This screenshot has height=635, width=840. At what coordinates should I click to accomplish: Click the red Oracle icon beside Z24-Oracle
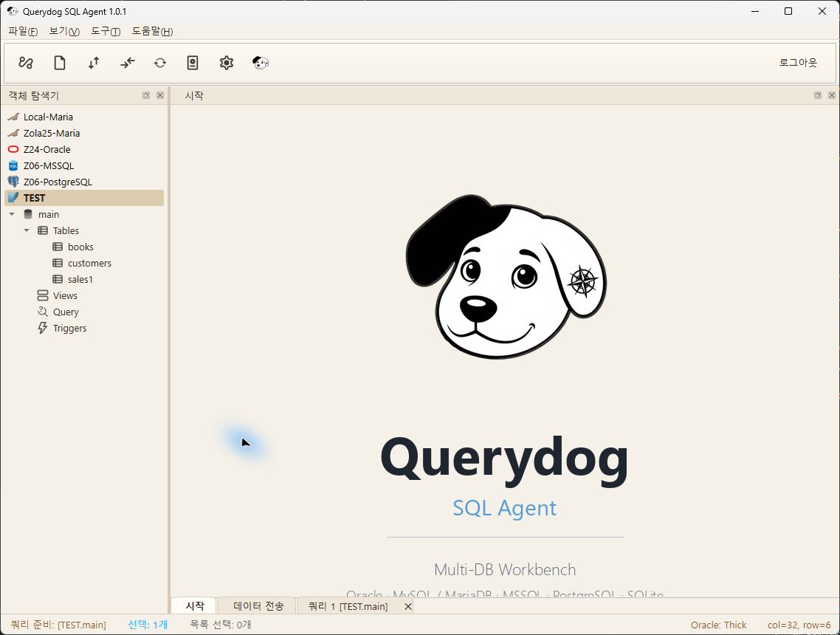tap(13, 149)
